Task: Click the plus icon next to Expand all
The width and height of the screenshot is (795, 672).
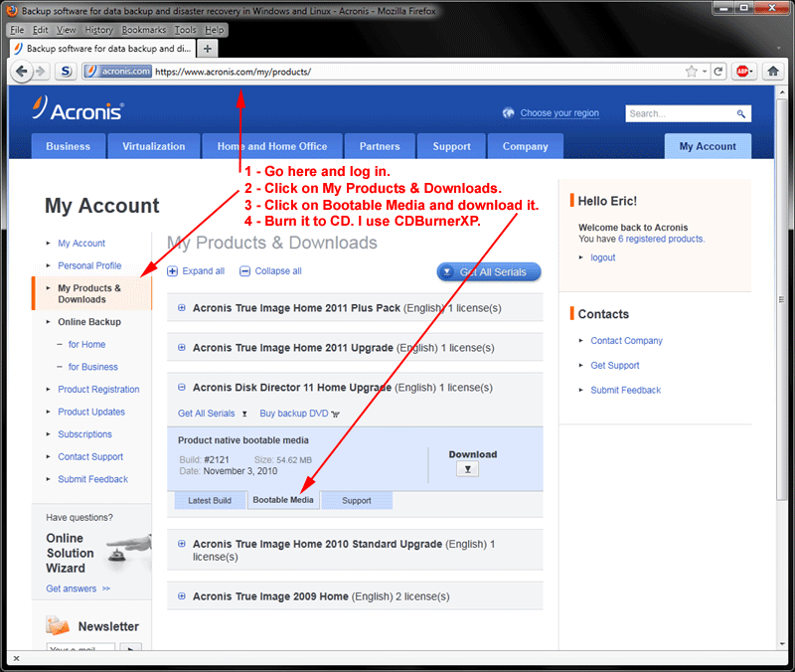Action: 172,271
